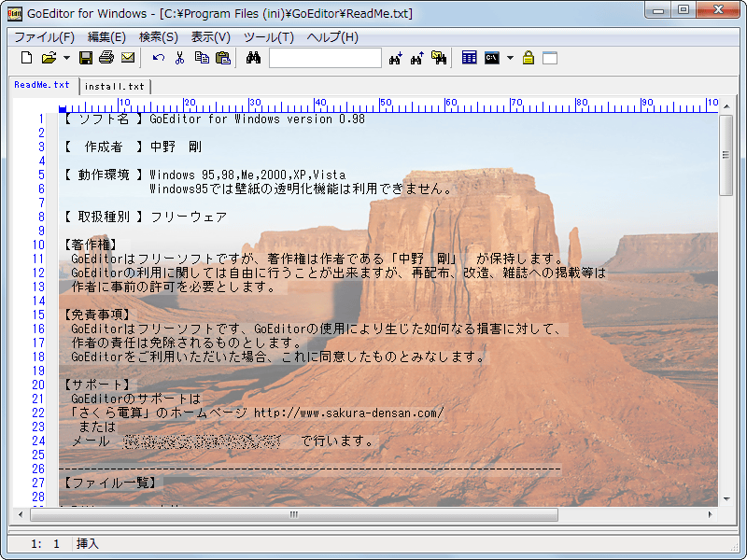Switch to the ReadMe.txt tab
The image size is (747, 560).
pyautogui.click(x=42, y=85)
